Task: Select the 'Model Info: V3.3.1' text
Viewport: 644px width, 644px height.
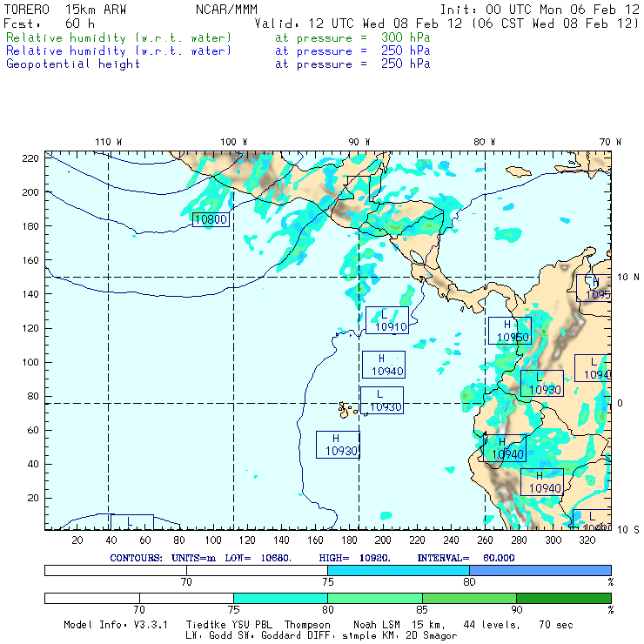Action: tap(116, 625)
